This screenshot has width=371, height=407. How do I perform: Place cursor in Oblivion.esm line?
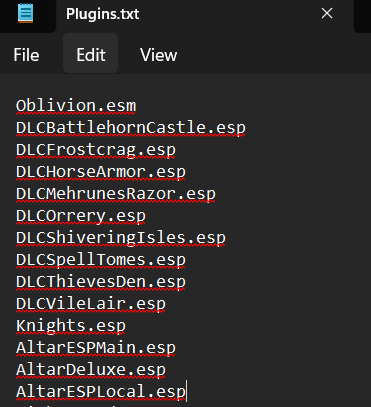76,106
